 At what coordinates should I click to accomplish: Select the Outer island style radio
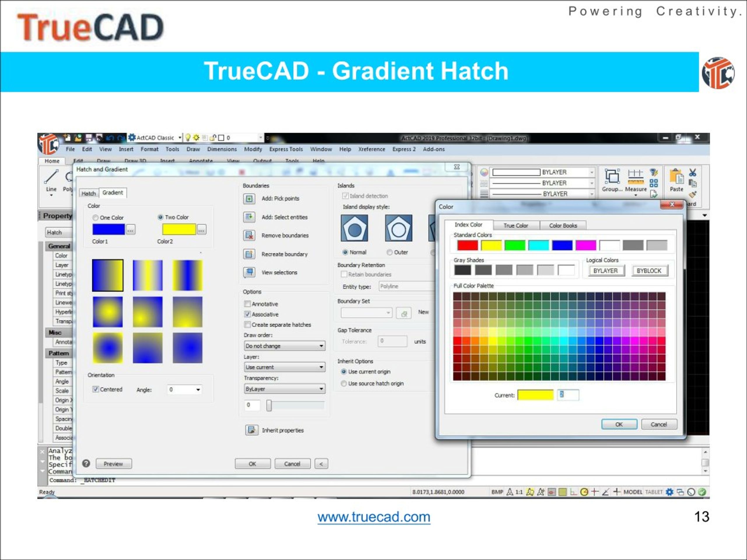pyautogui.click(x=389, y=252)
